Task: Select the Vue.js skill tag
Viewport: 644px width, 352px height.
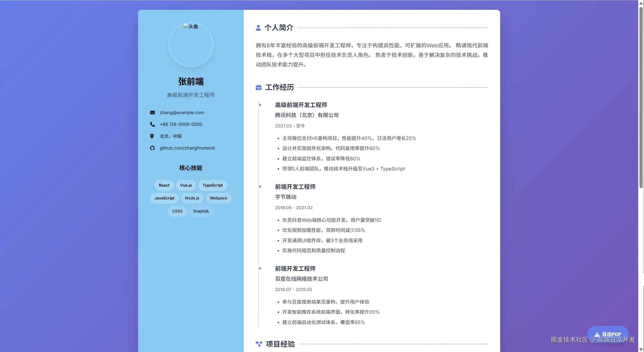Action: coord(186,185)
